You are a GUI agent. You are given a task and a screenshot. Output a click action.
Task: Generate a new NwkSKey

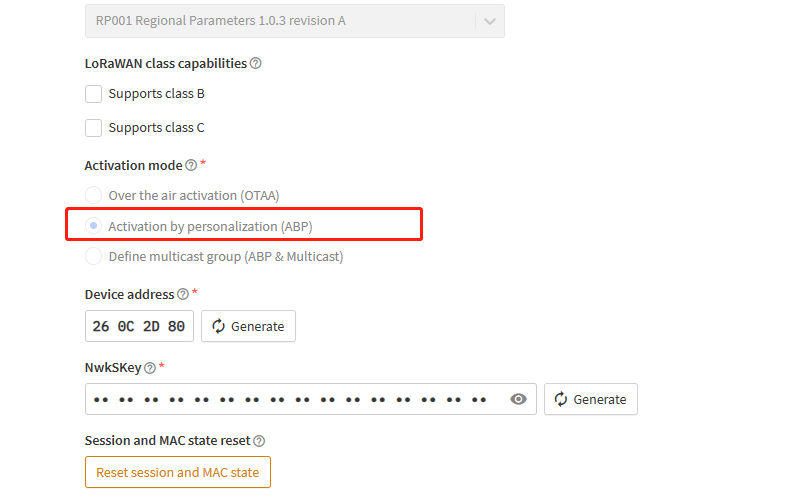[x=591, y=399]
